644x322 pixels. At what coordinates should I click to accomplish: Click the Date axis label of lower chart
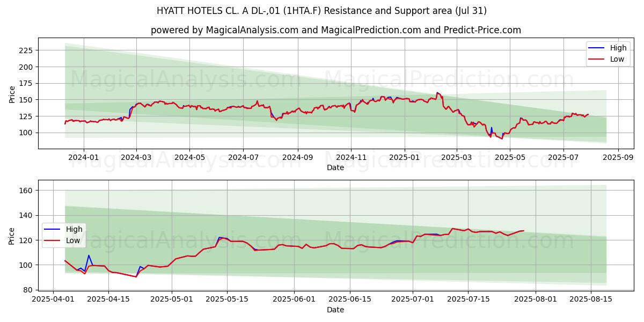[335, 310]
